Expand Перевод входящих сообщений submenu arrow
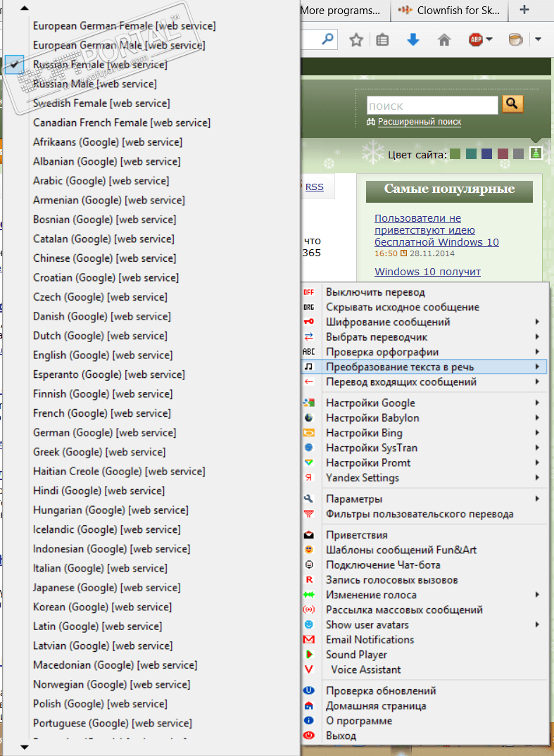Image resolution: width=554 pixels, height=756 pixels. pos(537,382)
